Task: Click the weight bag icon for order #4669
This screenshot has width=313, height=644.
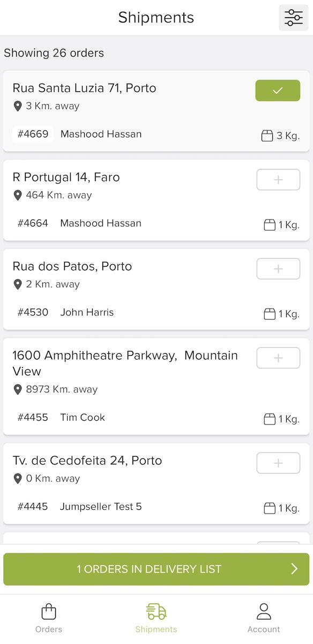Action: click(x=267, y=135)
